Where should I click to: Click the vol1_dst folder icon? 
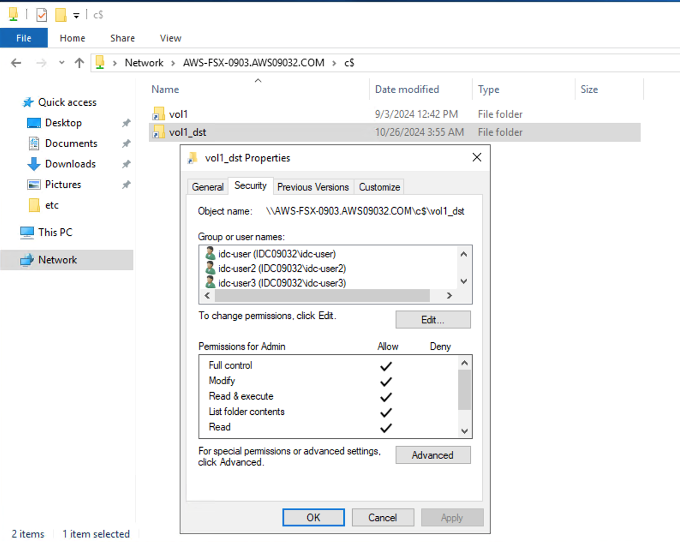[x=158, y=132]
